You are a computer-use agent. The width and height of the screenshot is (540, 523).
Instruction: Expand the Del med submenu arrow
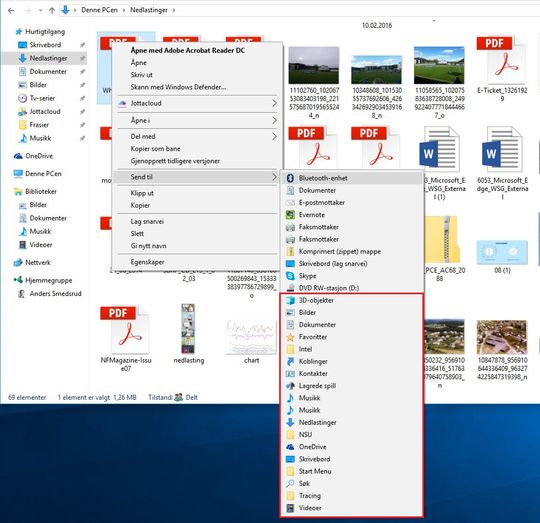274,136
